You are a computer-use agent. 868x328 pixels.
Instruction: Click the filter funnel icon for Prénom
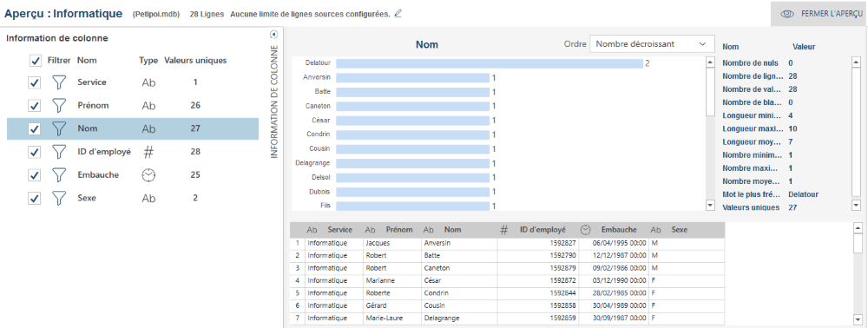pos(59,106)
